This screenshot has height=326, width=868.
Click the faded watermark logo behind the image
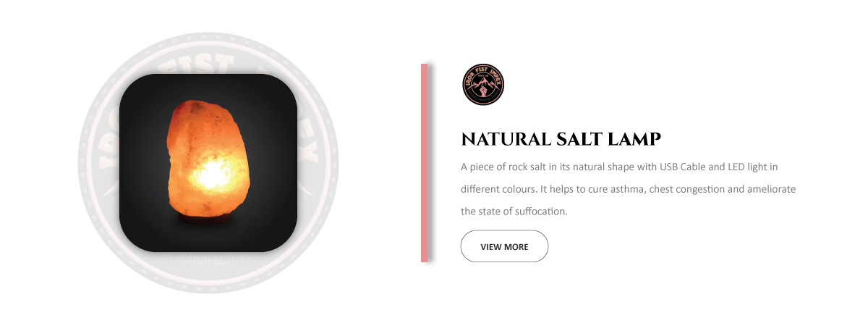click(208, 163)
